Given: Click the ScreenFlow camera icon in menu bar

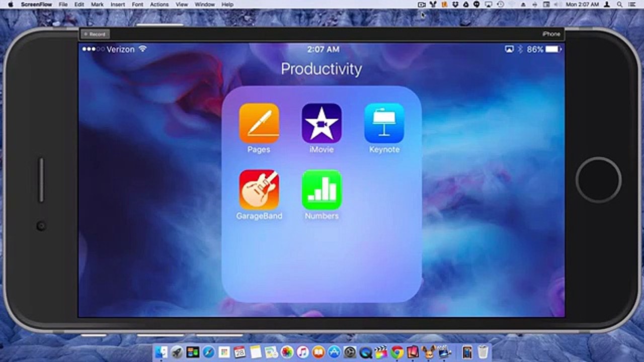Looking at the screenshot, I should pyautogui.click(x=422, y=5).
